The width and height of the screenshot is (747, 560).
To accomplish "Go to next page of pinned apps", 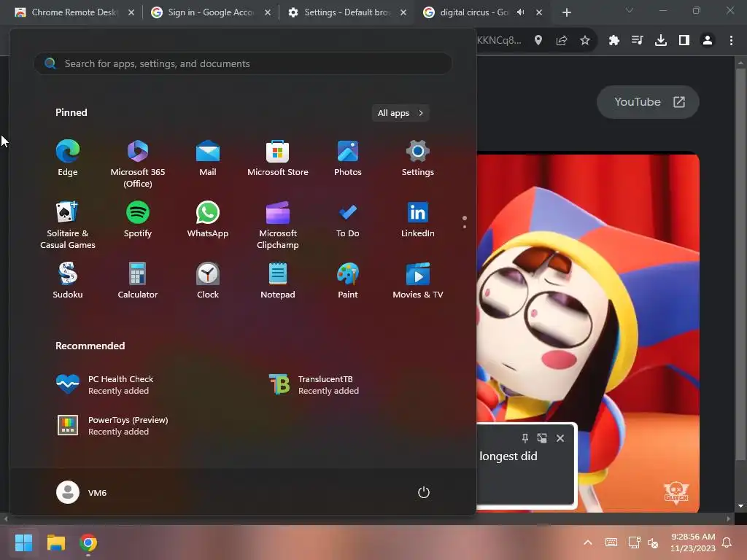I will click(465, 227).
